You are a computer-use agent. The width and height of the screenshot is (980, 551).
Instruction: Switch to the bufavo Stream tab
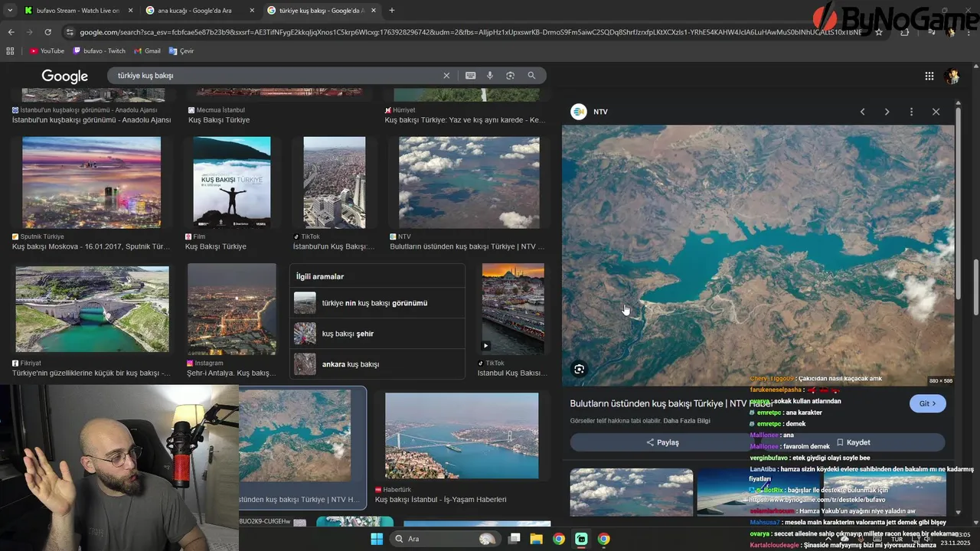tap(78, 11)
